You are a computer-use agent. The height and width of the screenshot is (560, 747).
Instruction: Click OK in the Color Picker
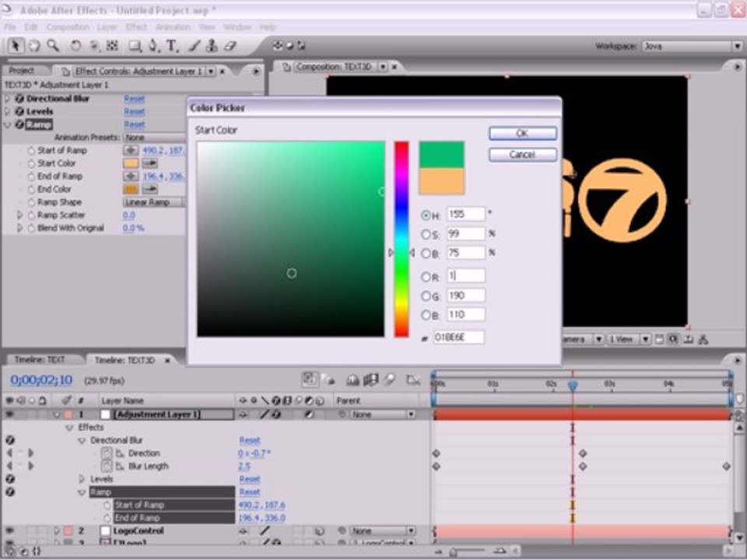[523, 133]
